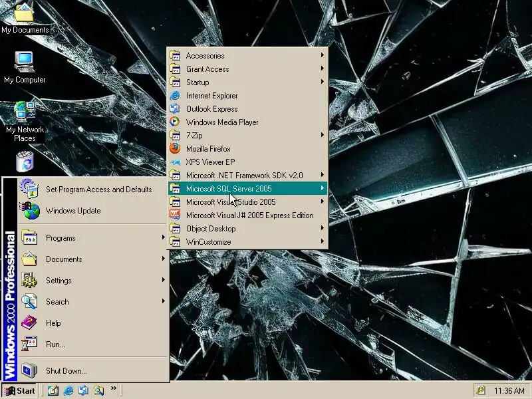This screenshot has height=399, width=532.
Task: Expand the Visual Studio 2005 submenu arrow
Action: coord(323,201)
